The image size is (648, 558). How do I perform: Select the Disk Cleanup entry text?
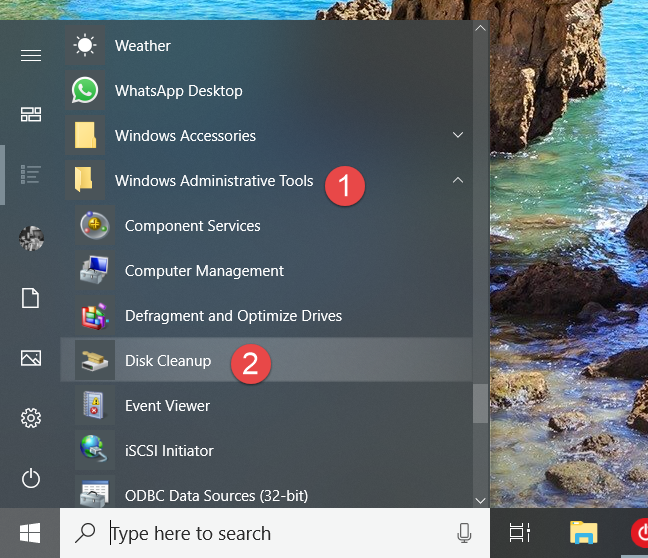click(168, 361)
